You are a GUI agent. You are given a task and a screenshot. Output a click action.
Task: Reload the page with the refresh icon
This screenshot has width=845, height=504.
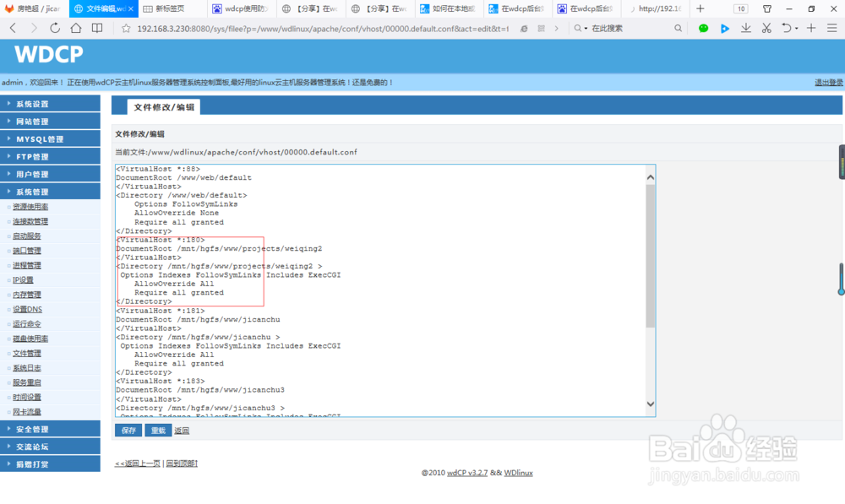click(x=55, y=28)
